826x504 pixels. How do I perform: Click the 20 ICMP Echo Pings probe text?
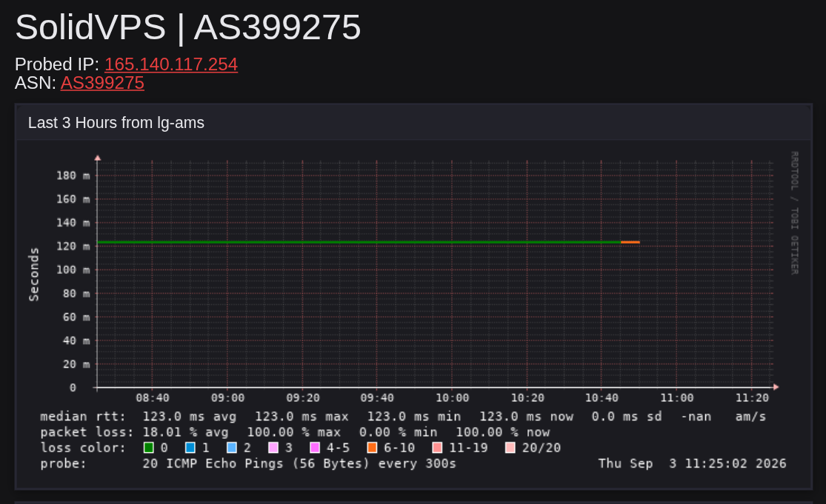pos(299,463)
